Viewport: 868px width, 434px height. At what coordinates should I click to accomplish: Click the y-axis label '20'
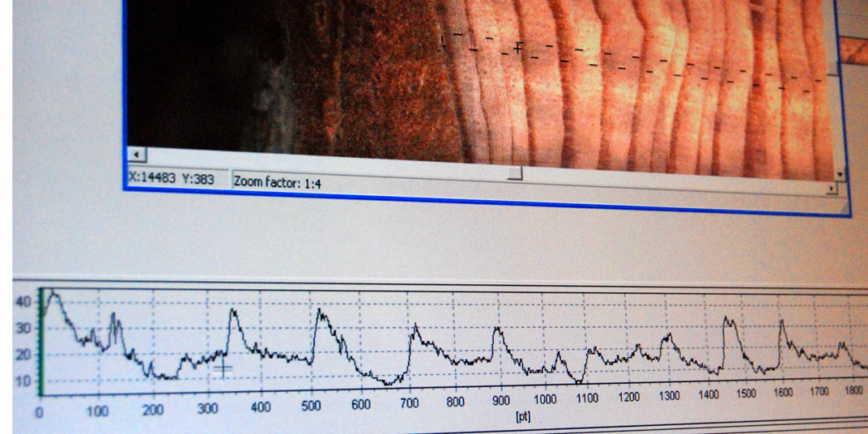(x=25, y=355)
